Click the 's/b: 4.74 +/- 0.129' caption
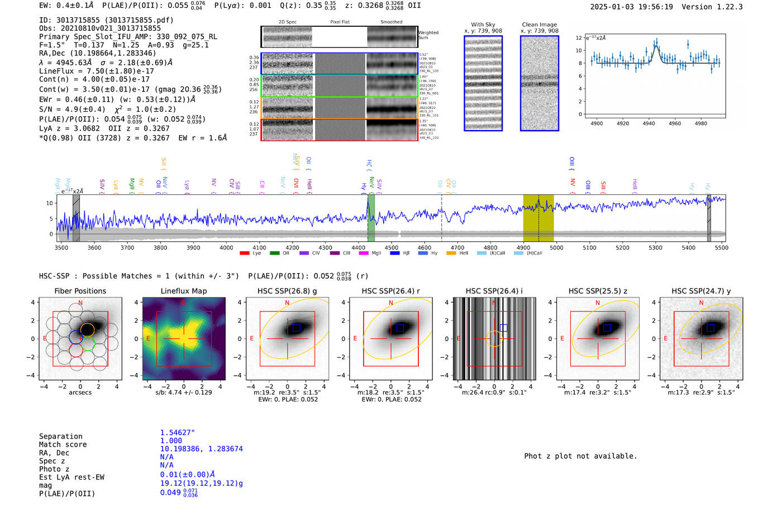The width and height of the screenshot is (782, 532). (184, 392)
